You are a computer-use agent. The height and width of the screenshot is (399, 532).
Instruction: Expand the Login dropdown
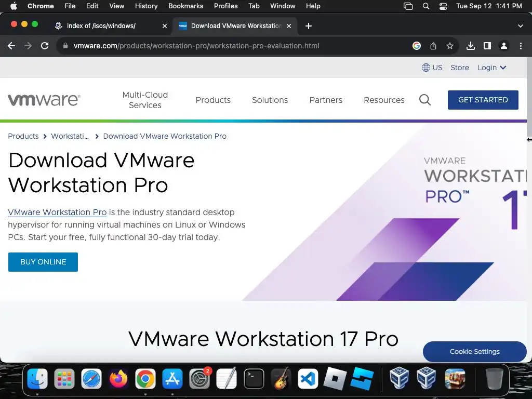point(491,68)
